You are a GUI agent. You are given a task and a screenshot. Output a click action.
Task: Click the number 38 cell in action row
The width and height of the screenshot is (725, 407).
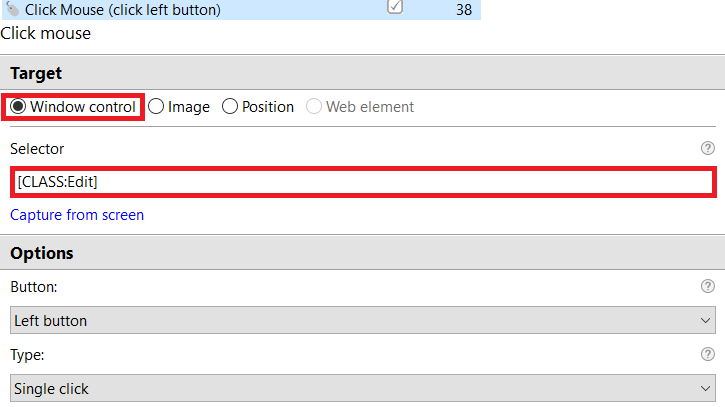pos(464,10)
